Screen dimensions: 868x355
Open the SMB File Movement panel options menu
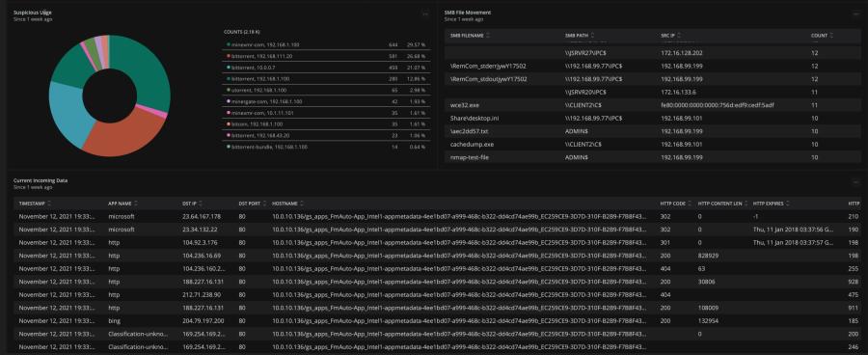pyautogui.click(x=855, y=14)
